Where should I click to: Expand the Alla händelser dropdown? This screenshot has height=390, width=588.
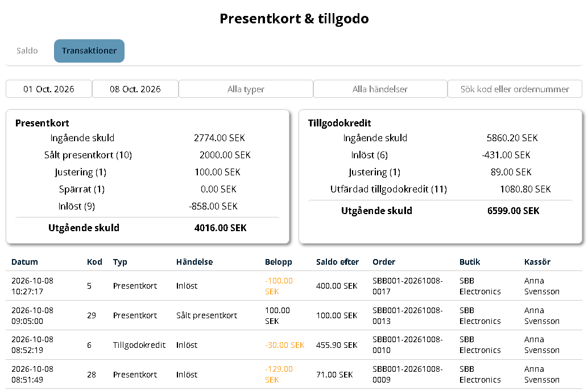pyautogui.click(x=380, y=89)
